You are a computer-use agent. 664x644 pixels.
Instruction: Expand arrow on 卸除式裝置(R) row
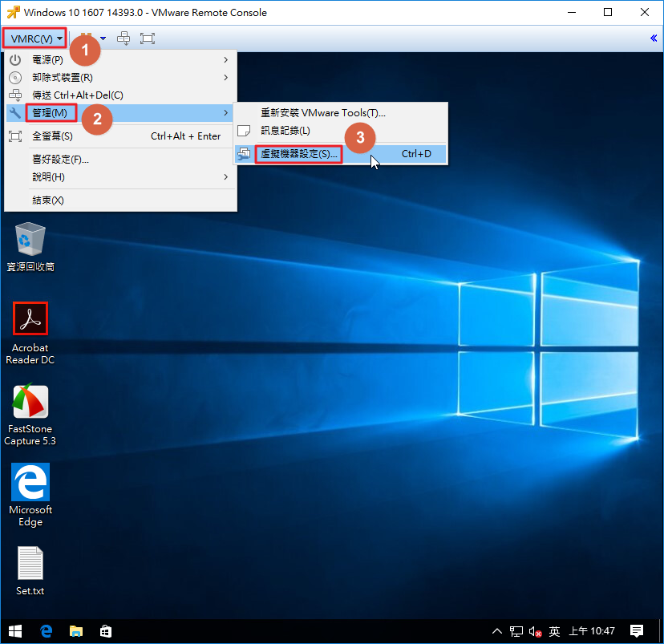225,78
